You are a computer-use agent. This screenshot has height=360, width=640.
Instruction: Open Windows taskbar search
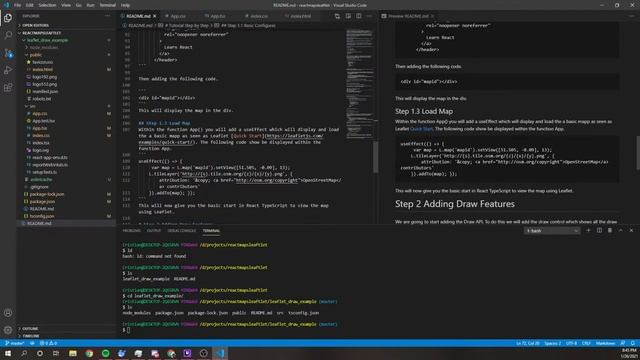click(24, 353)
